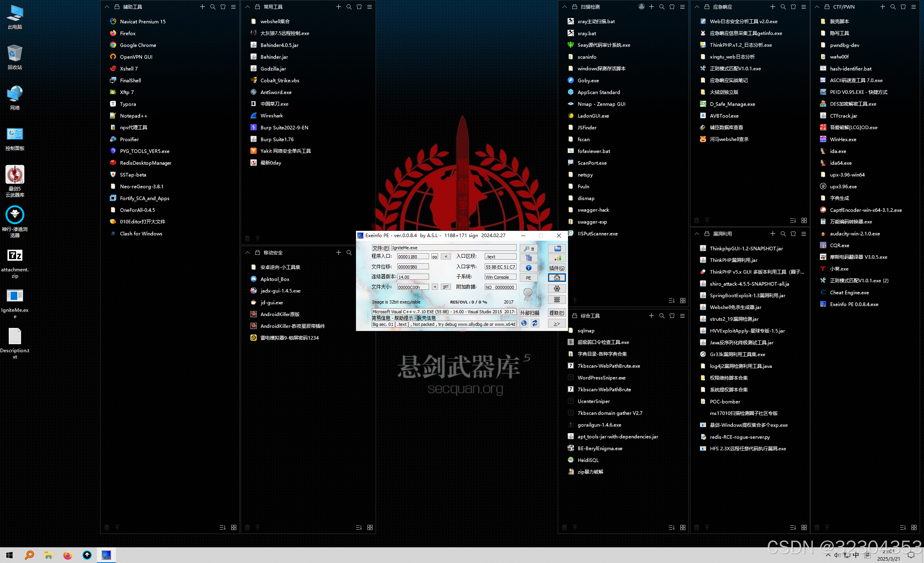This screenshot has height=563, width=924.
Task: Open section viewer tree icon in Exeinfo PE
Action: [x=528, y=258]
